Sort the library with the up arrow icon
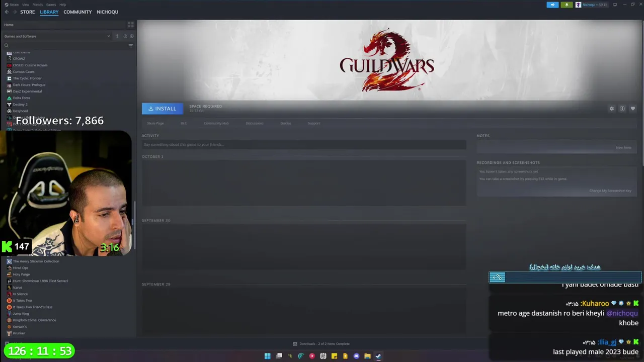This screenshot has width=644, height=362. (x=117, y=36)
